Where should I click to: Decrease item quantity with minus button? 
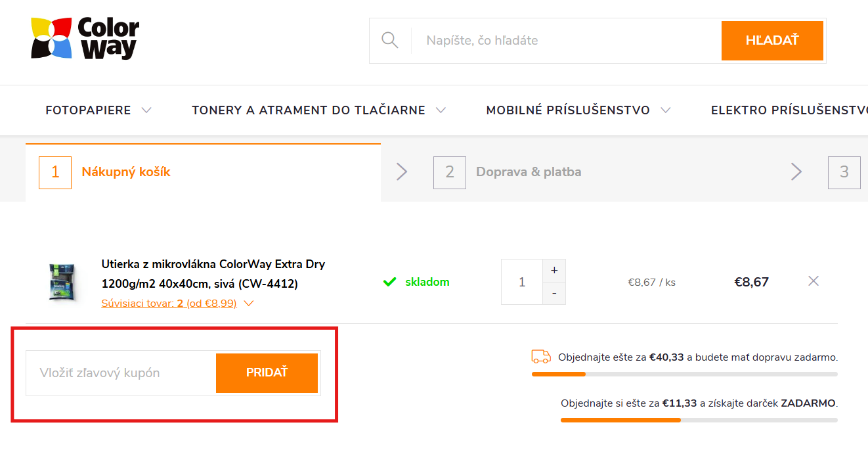click(554, 293)
